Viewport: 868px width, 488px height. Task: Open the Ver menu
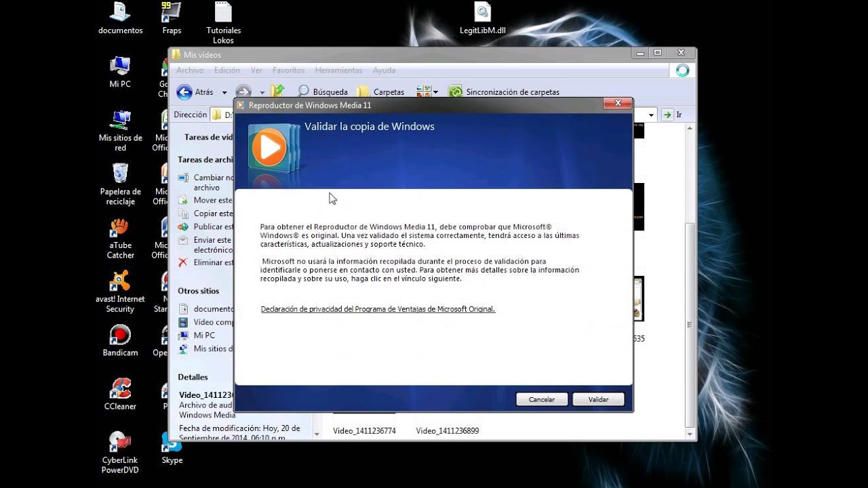coord(256,70)
